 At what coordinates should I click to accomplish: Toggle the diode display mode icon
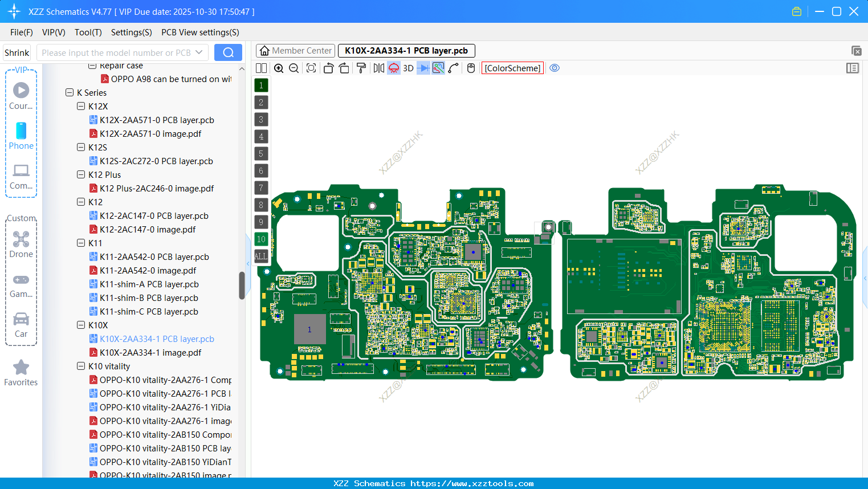[x=423, y=68]
